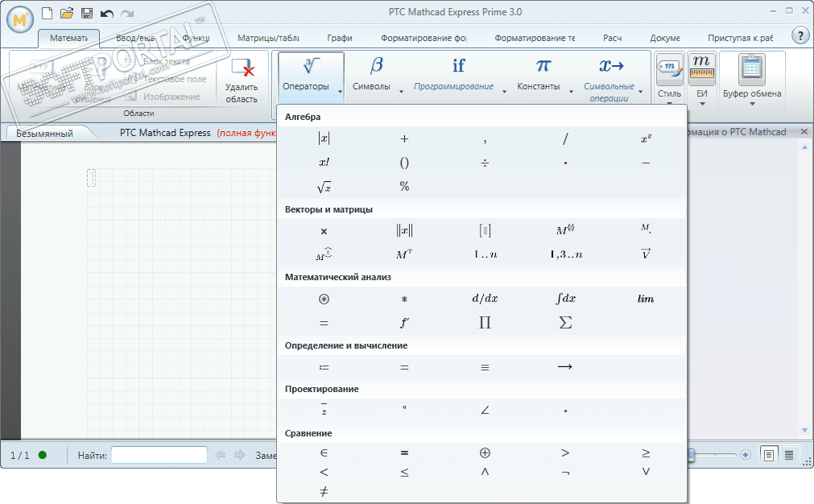Insert the global definition triple-bar operator

485,367
